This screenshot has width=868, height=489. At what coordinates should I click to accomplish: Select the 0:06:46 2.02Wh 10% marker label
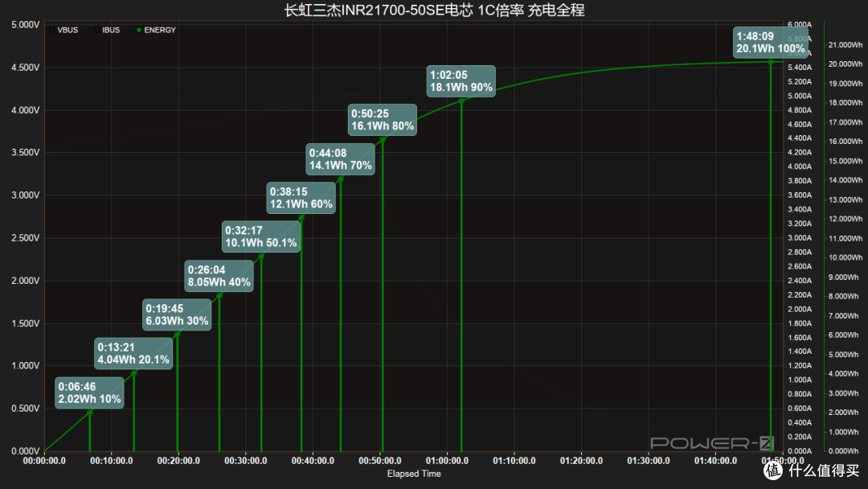[89, 392]
